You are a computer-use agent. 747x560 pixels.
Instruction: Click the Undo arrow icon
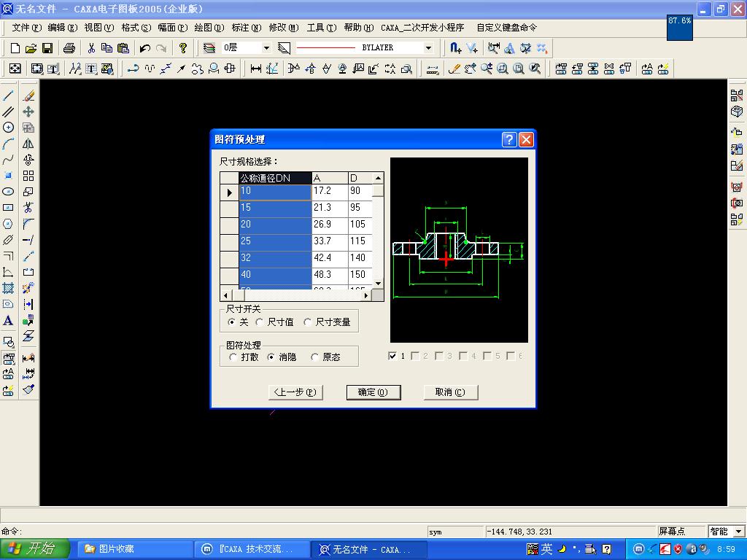click(145, 47)
